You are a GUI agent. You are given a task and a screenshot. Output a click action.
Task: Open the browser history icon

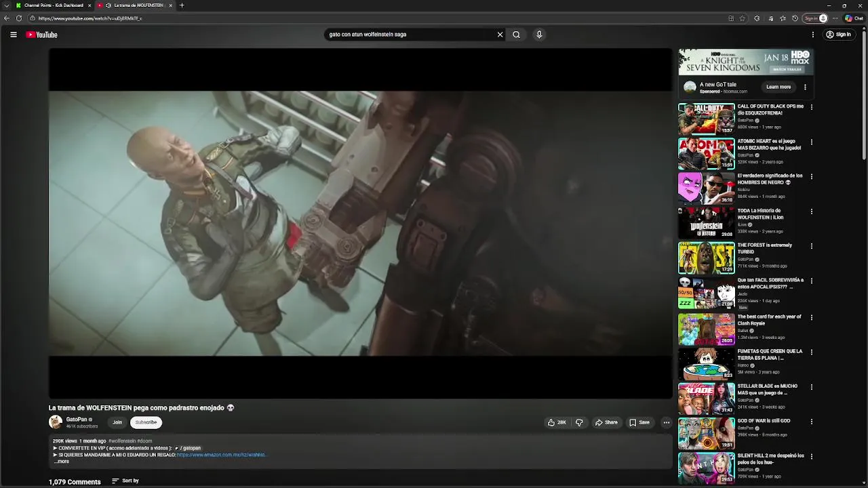pos(795,18)
